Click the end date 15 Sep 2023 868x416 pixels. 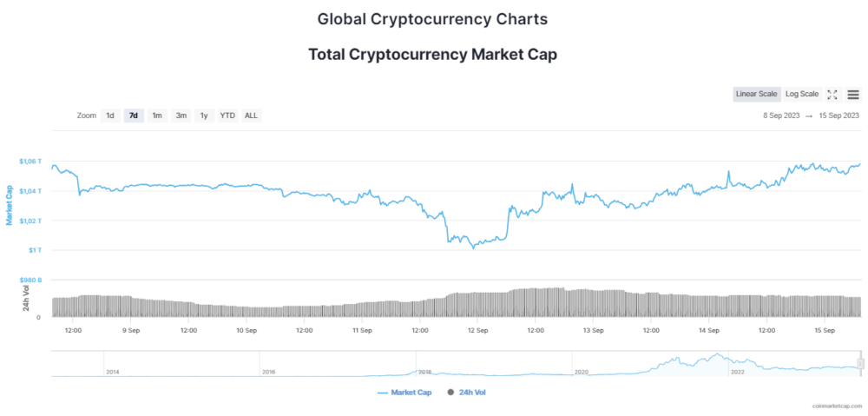[838, 116]
